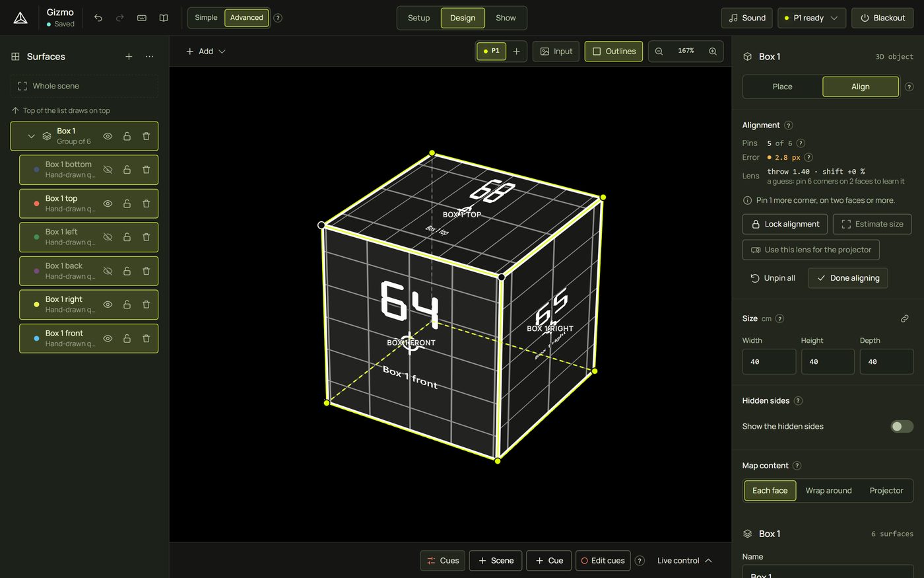Click the link icon beside Size
The height and width of the screenshot is (578, 924).
click(x=905, y=318)
